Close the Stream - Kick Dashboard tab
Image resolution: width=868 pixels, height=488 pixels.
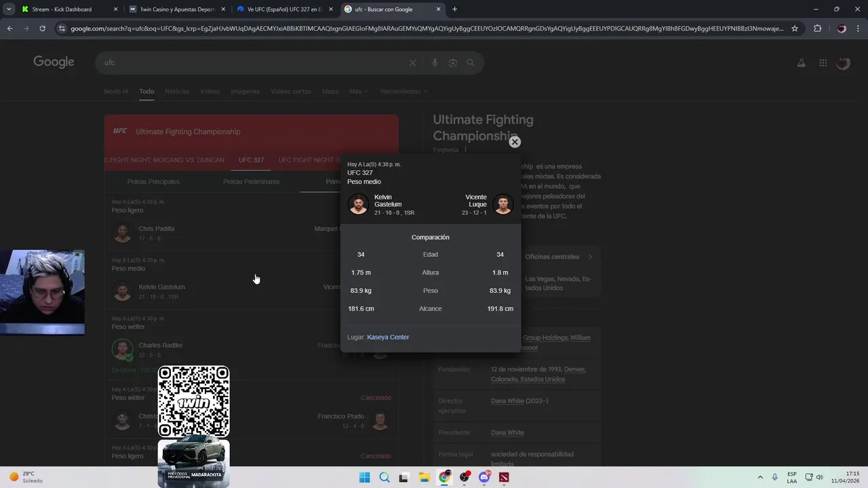[115, 9]
